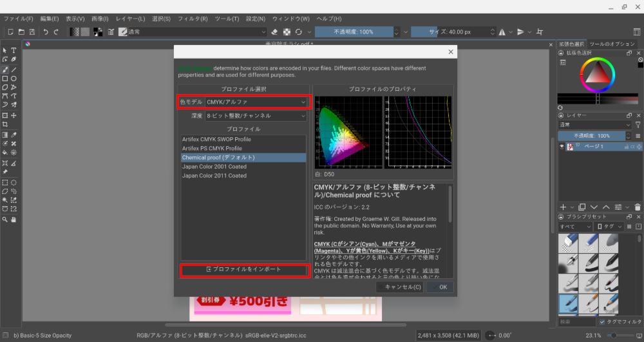Image resolution: width=644 pixels, height=342 pixels.
Task: Click the 検索 brush search field
Action: [x=577, y=321]
